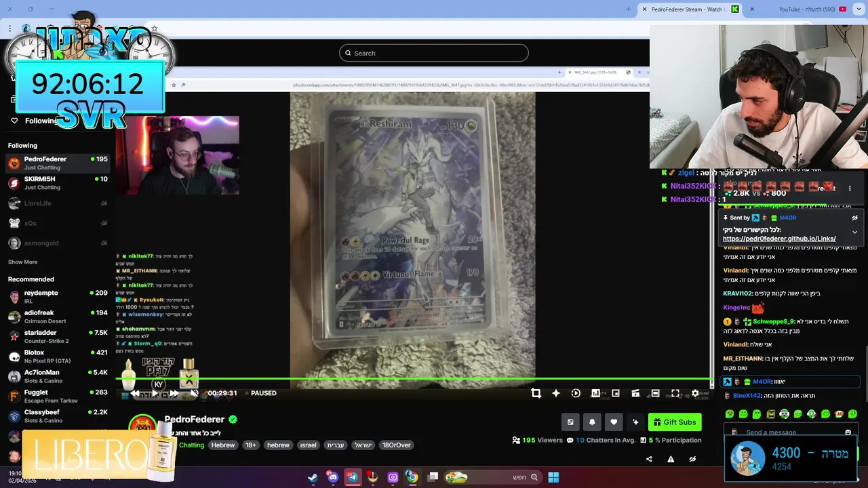The height and width of the screenshot is (488, 868).
Task: Toggle the follow heart button
Action: (x=614, y=422)
